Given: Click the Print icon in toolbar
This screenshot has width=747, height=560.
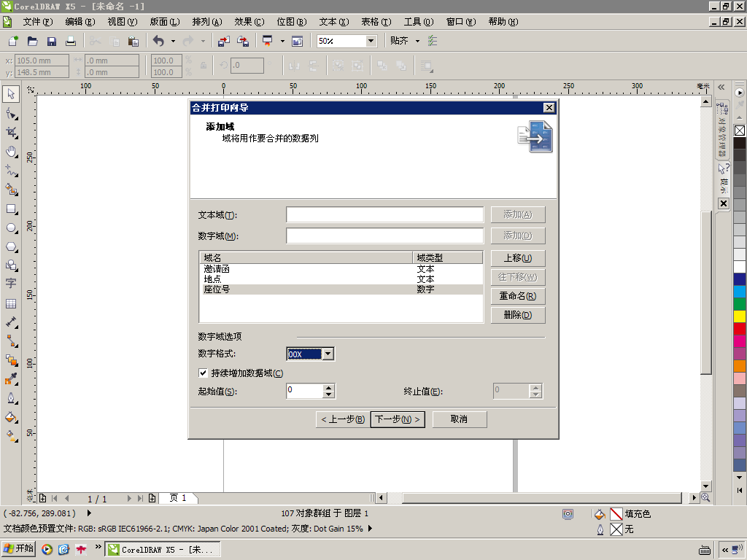Looking at the screenshot, I should [x=71, y=42].
